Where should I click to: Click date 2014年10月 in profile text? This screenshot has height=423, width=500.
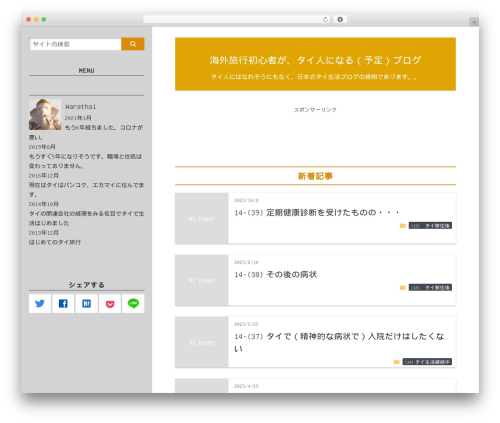[44, 204]
